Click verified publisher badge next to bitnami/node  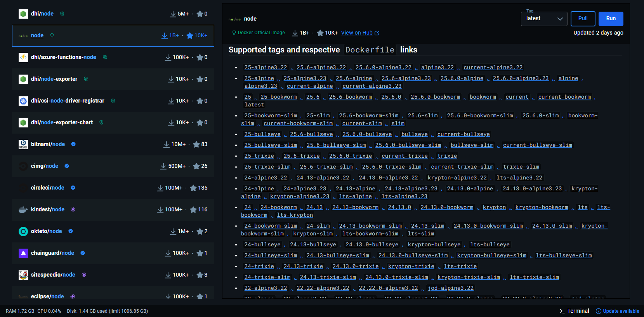click(x=73, y=144)
